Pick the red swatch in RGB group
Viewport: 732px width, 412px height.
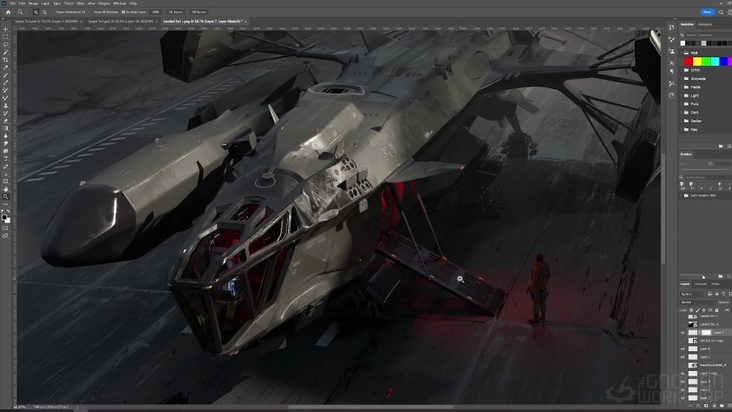688,61
